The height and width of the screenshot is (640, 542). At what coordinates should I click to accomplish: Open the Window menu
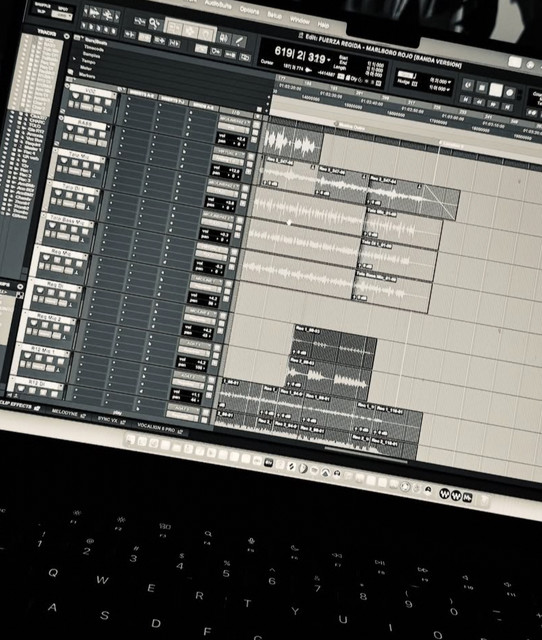(x=300, y=20)
